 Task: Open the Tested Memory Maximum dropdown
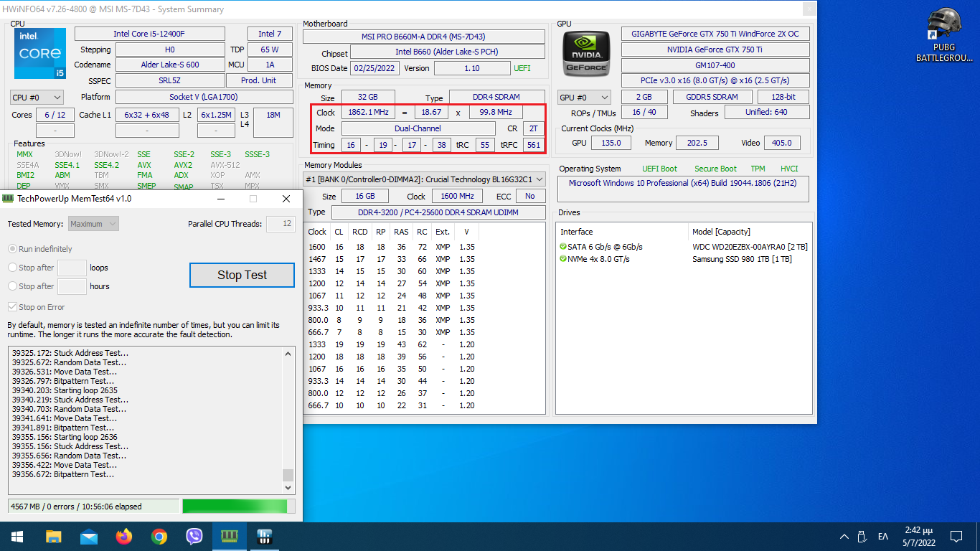tap(93, 224)
